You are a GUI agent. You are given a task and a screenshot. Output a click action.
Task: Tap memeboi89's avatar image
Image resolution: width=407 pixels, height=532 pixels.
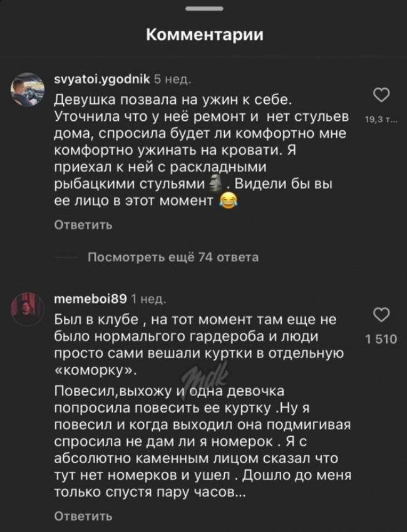(x=28, y=306)
